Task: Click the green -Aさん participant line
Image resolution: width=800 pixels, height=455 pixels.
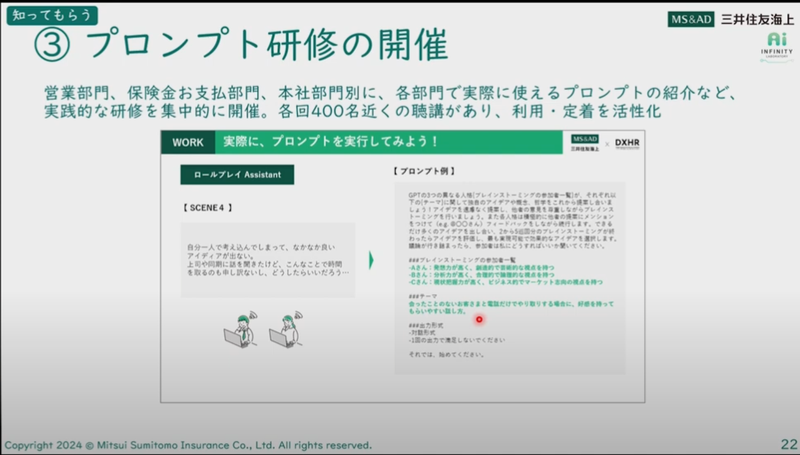Action: [x=481, y=267]
